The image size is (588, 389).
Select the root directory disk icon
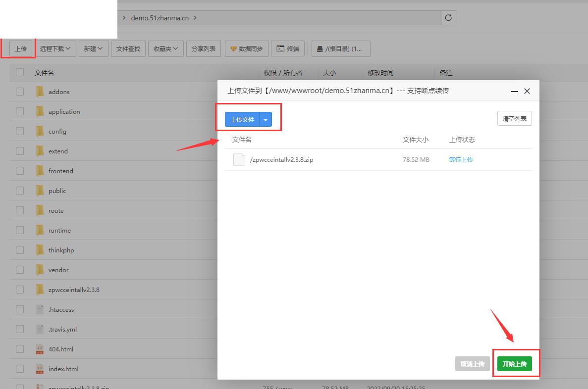(x=321, y=49)
